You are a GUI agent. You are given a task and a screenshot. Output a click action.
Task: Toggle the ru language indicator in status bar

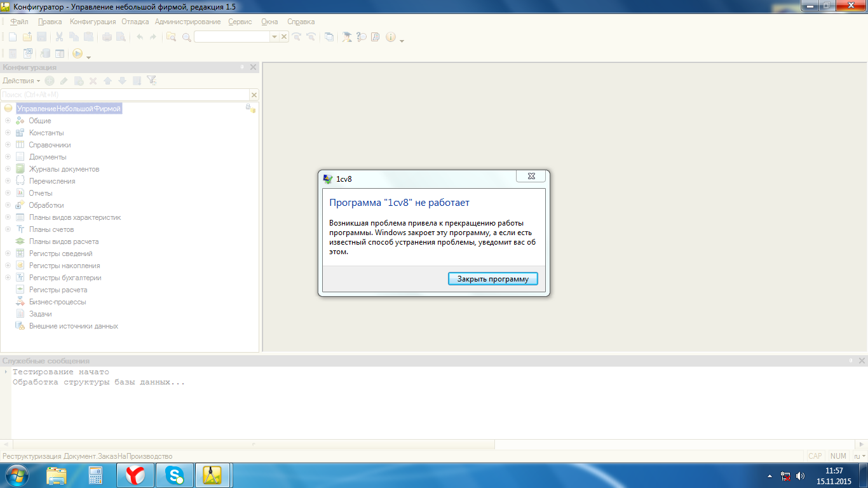point(858,456)
